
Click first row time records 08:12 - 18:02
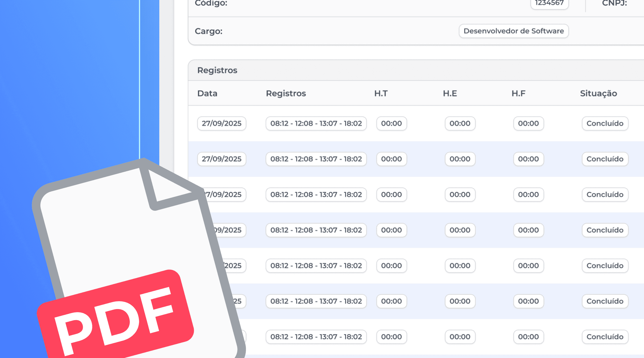coord(316,123)
